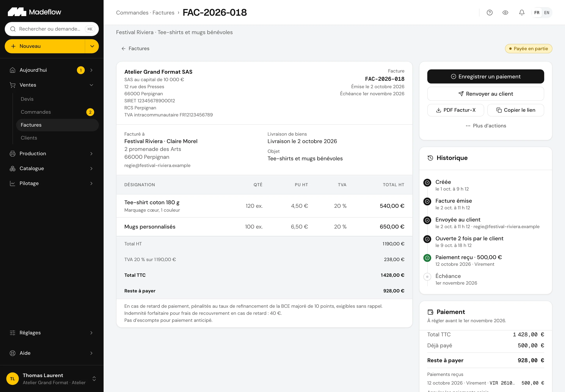Open notifications bell

coord(522,13)
